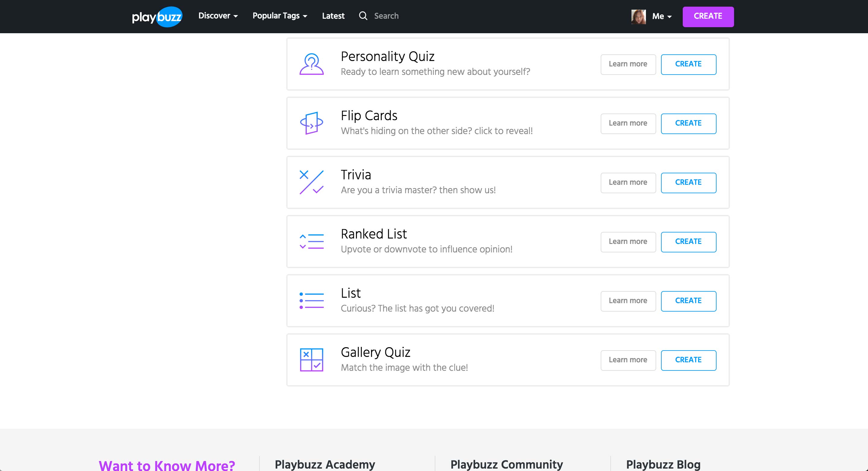Click the user profile avatar
Screen dimensions: 868x471
(638, 17)
